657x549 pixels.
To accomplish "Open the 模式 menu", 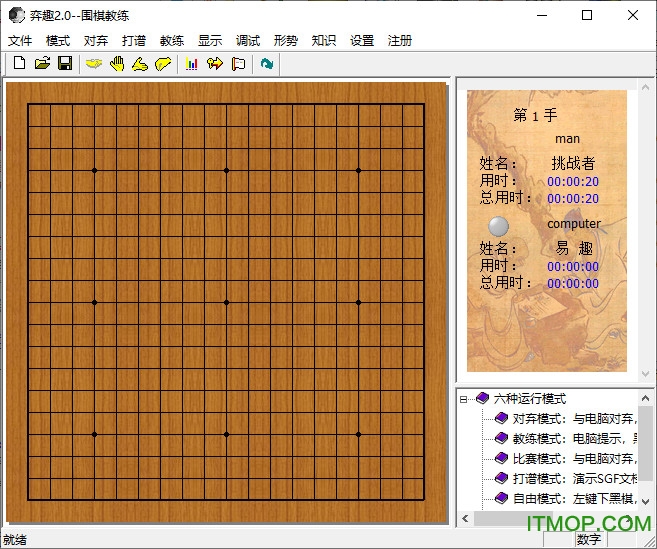I will click(58, 41).
